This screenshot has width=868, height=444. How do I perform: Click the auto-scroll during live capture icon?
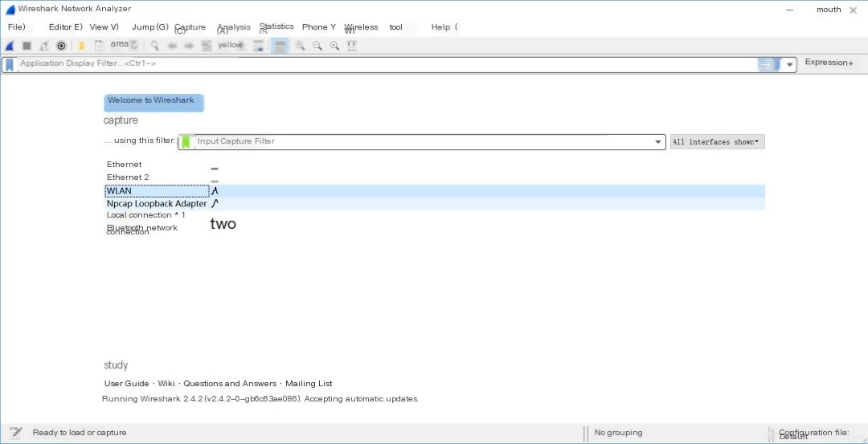(259, 46)
